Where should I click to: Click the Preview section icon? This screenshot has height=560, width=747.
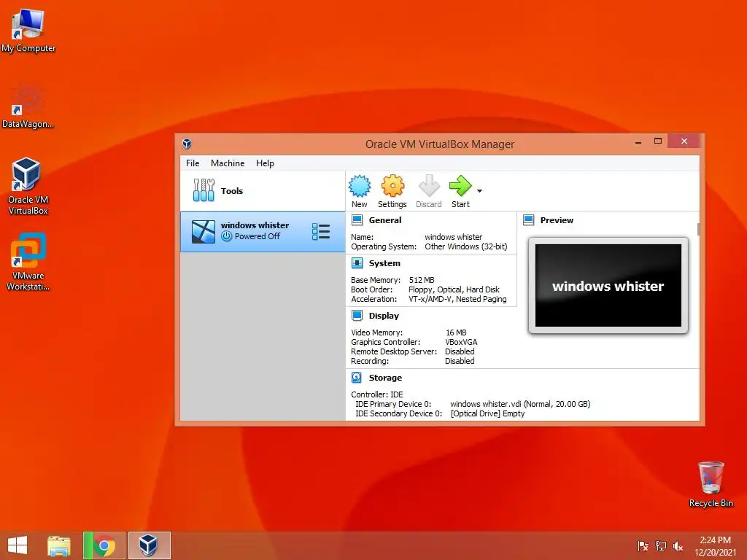pos(528,220)
